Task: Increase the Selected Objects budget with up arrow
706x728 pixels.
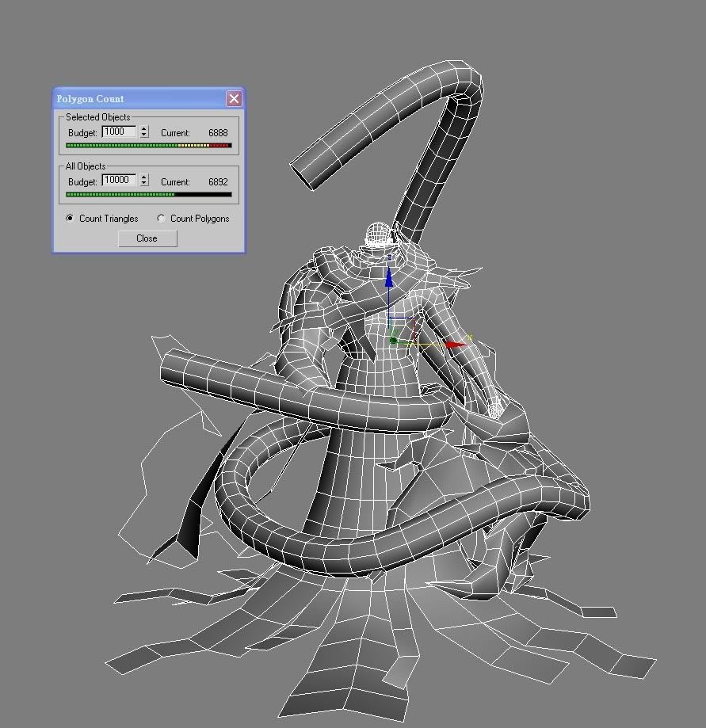Action: point(144,129)
